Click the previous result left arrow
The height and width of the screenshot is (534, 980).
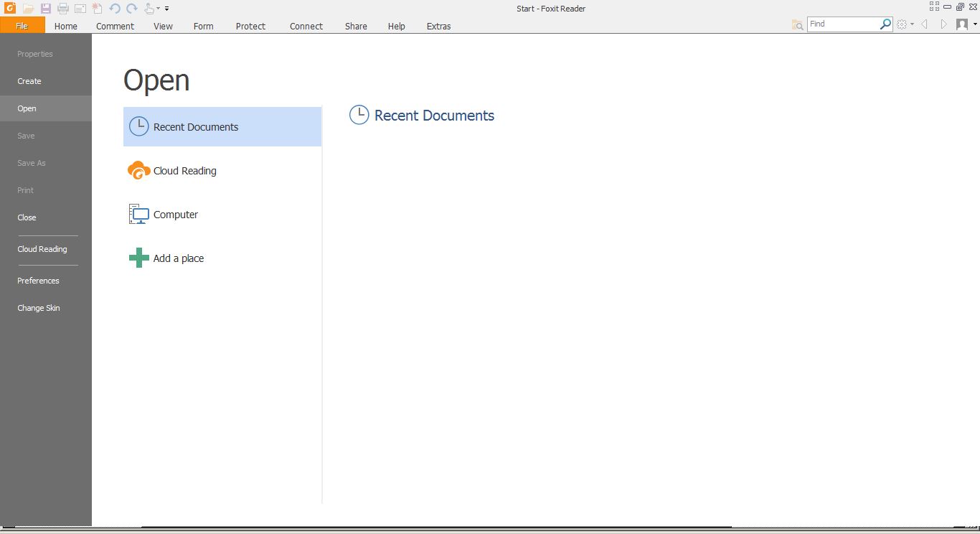(925, 24)
